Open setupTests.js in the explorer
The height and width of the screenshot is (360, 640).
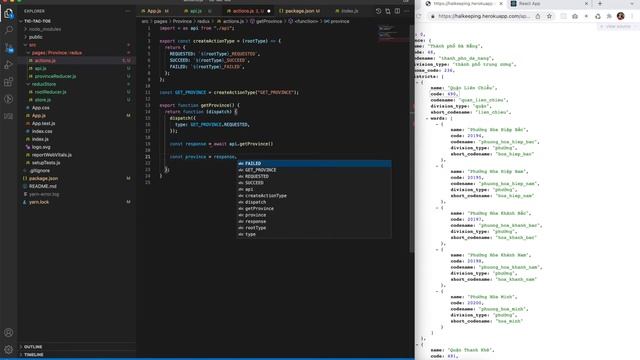pyautogui.click(x=46, y=162)
